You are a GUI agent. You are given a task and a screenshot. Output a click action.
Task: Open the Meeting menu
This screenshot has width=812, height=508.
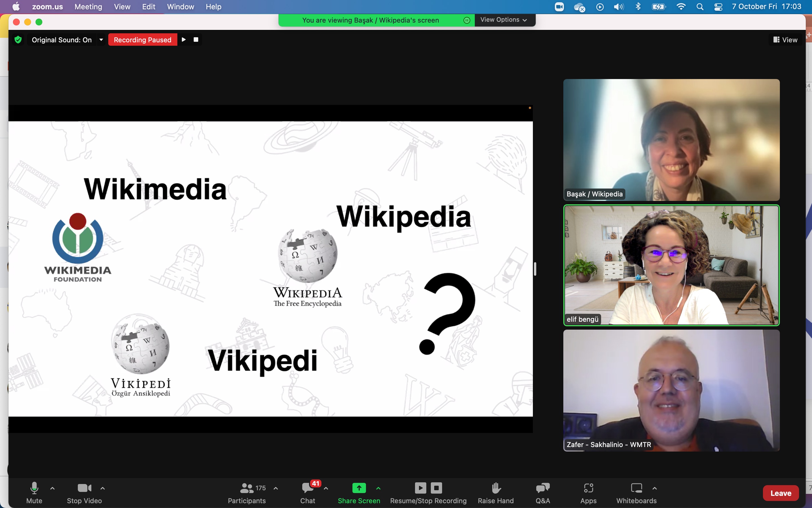coord(88,7)
